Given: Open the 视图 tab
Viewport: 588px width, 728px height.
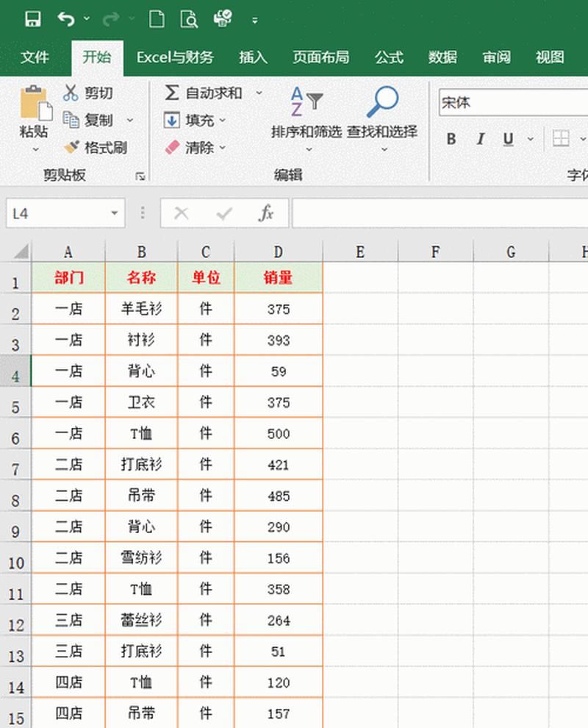Looking at the screenshot, I should click(x=550, y=57).
